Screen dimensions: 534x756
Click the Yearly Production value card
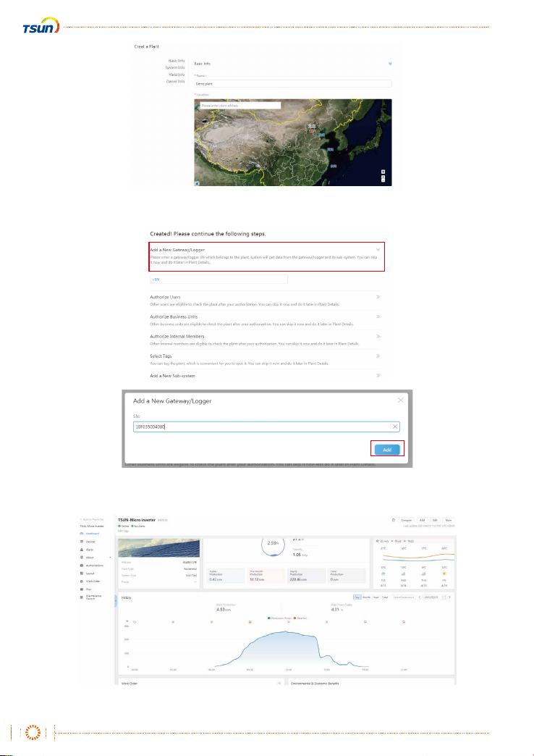tap(306, 575)
